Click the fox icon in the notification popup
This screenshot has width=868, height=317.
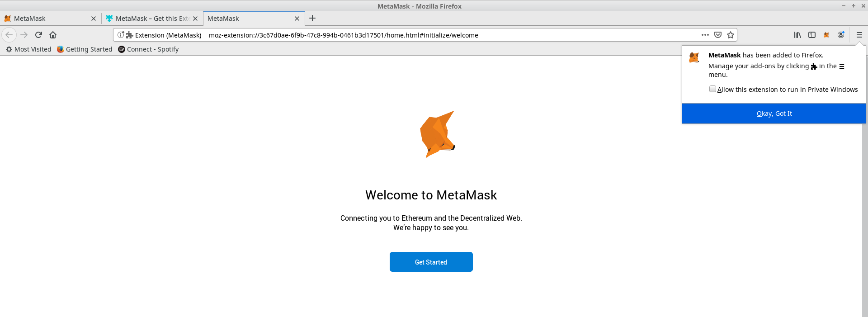[x=694, y=57]
